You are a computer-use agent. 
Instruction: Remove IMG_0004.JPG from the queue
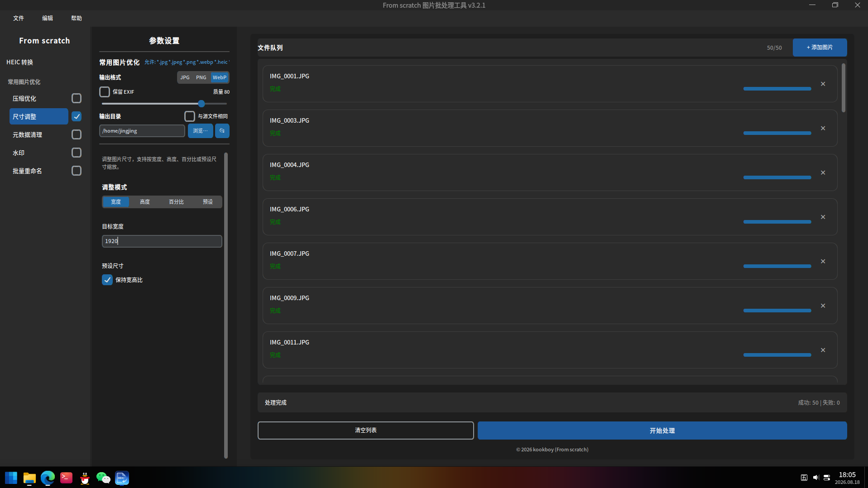[823, 173]
